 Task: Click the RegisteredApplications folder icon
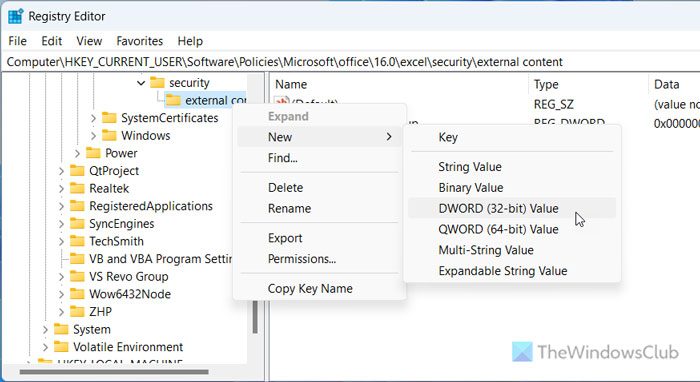tap(77, 206)
